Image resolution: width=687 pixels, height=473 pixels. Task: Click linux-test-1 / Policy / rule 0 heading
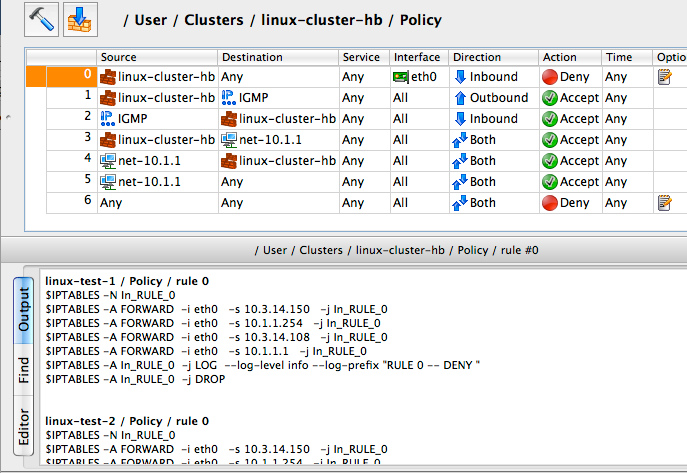coord(127,281)
